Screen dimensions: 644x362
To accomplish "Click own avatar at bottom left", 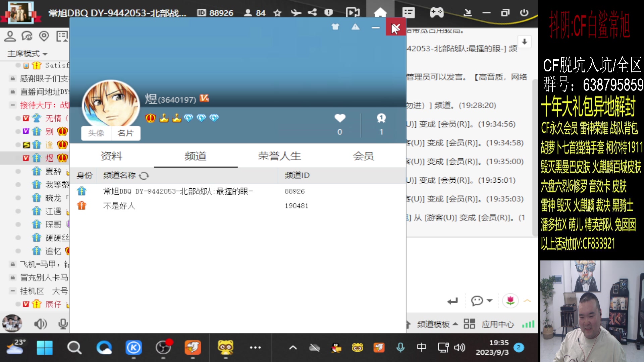I will [12, 323].
